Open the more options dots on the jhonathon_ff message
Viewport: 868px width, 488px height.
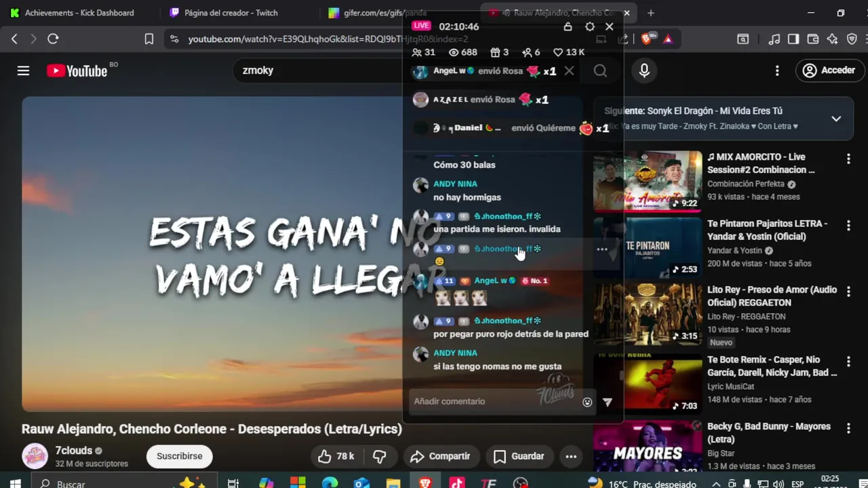coord(601,249)
